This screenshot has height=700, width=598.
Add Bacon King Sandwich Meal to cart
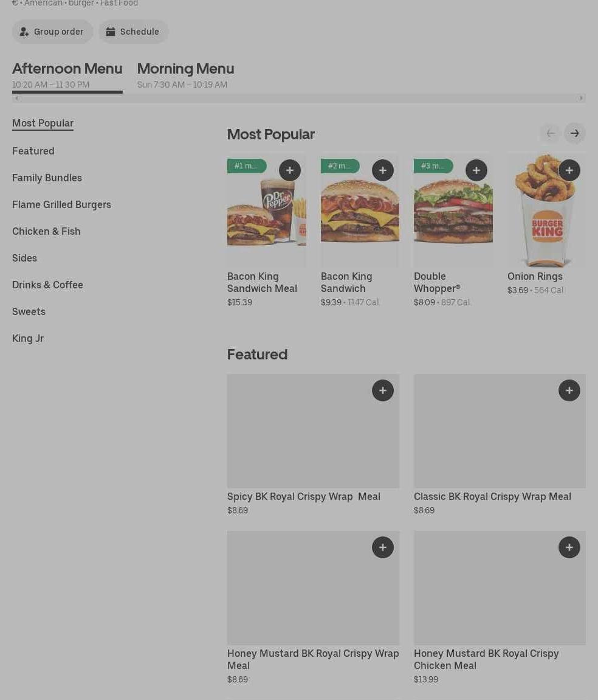tap(290, 170)
